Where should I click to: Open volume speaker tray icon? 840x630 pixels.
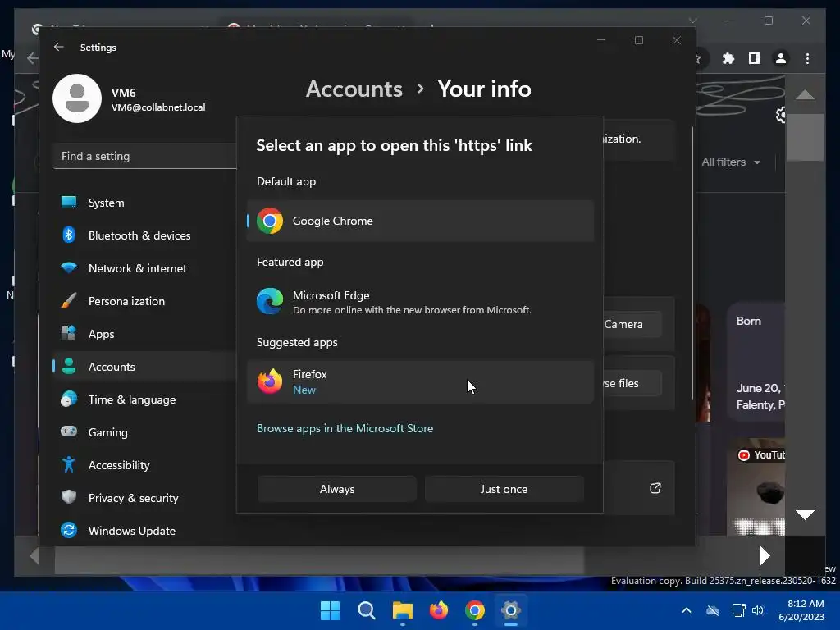pos(758,610)
